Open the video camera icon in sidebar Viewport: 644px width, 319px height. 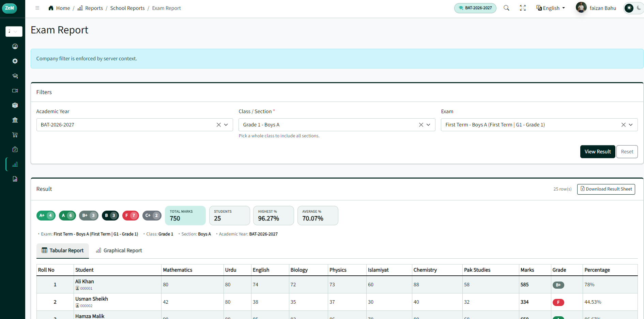click(15, 91)
